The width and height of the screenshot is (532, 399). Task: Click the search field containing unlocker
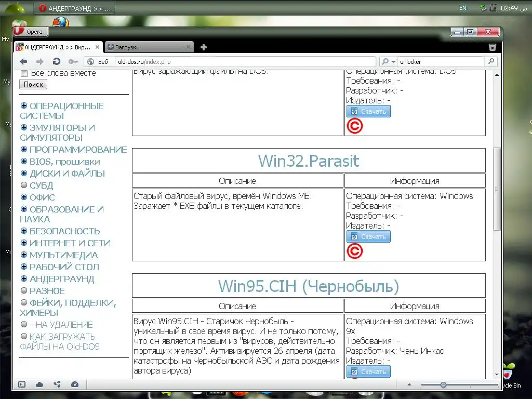pos(441,61)
